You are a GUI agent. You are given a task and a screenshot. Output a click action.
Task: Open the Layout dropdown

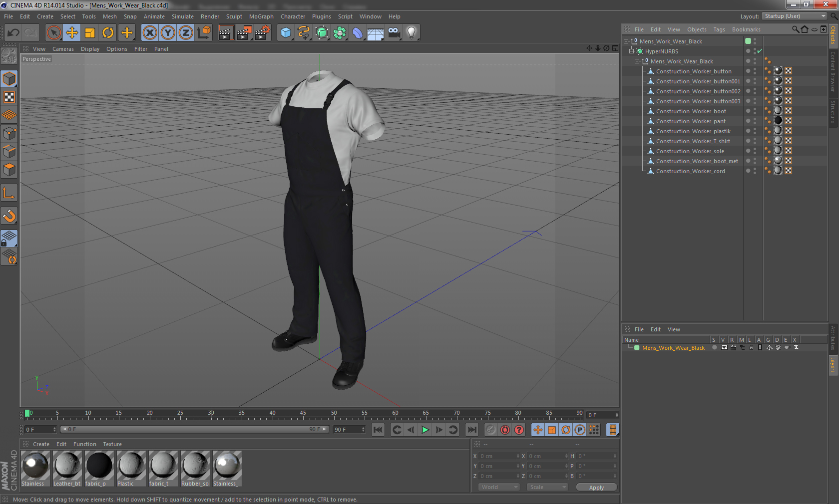point(795,16)
